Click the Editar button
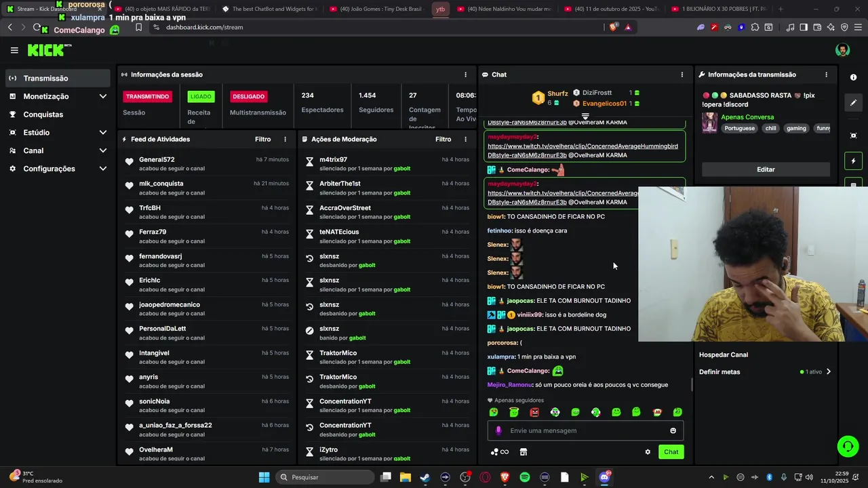Image resolution: width=868 pixels, height=488 pixels. pyautogui.click(x=766, y=169)
